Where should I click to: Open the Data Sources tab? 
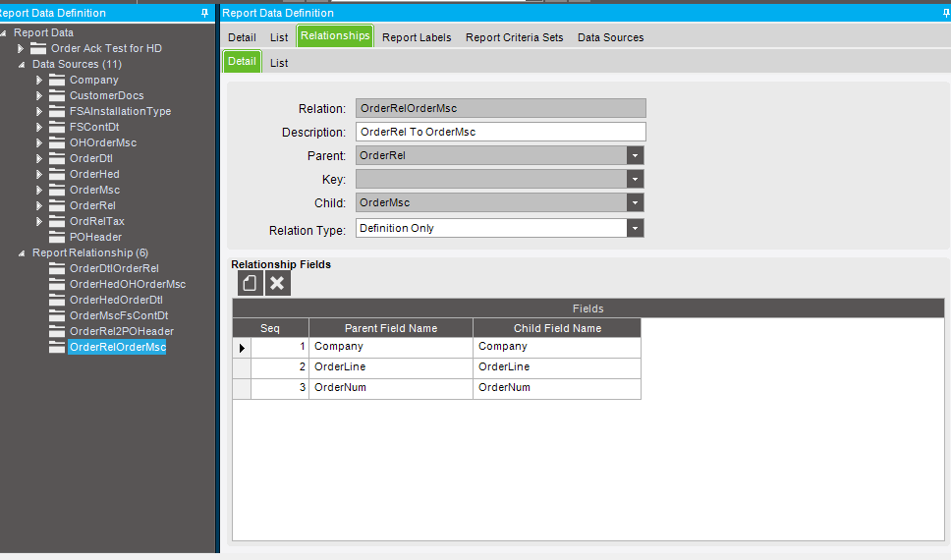(x=611, y=37)
